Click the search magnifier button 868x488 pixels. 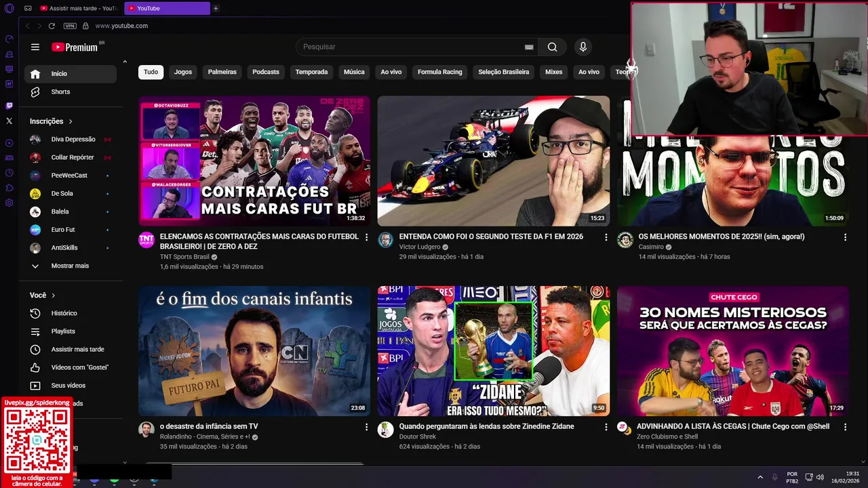point(552,47)
